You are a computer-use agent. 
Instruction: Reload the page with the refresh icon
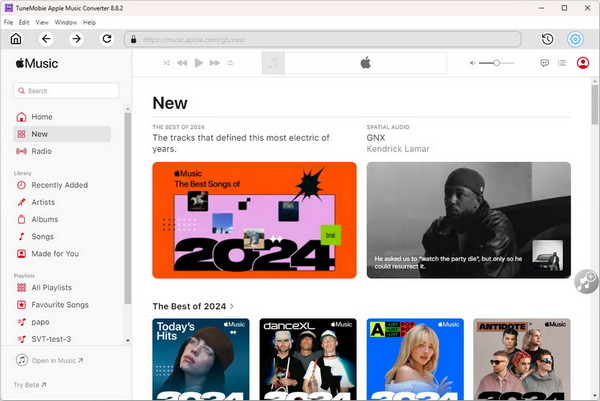(x=107, y=39)
